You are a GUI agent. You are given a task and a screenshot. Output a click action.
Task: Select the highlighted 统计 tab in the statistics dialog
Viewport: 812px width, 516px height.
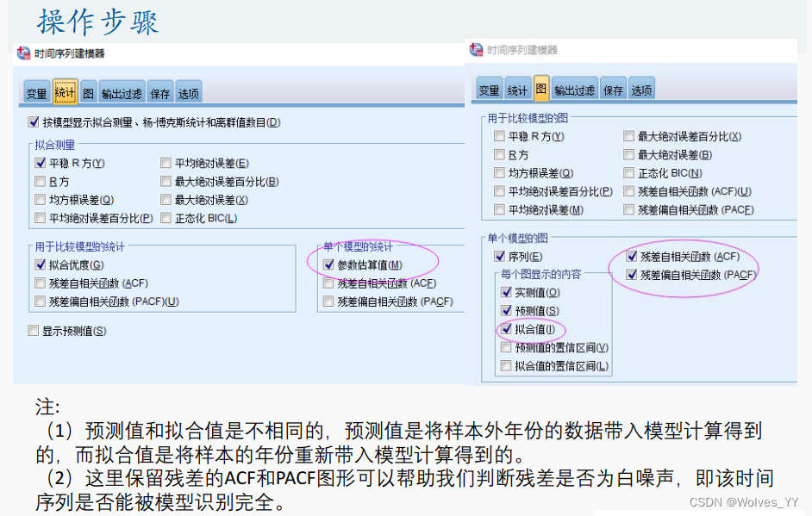pyautogui.click(x=65, y=93)
